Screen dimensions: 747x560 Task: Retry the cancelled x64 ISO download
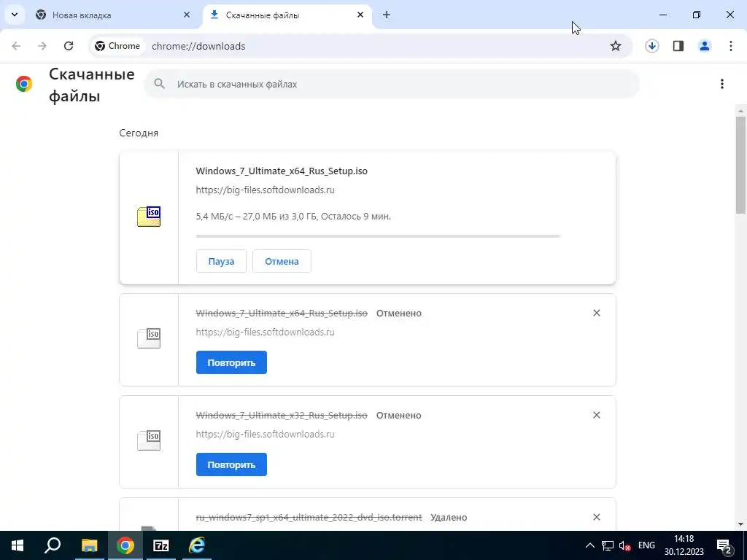pyautogui.click(x=231, y=362)
